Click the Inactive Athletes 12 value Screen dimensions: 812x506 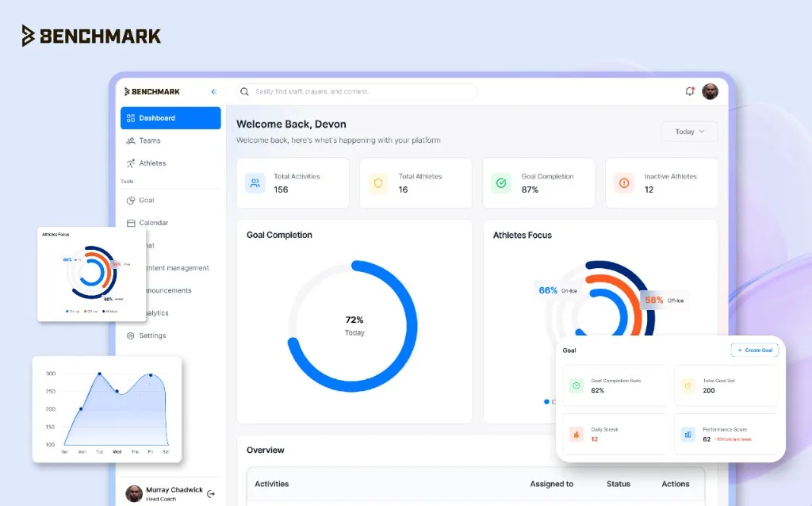(649, 190)
